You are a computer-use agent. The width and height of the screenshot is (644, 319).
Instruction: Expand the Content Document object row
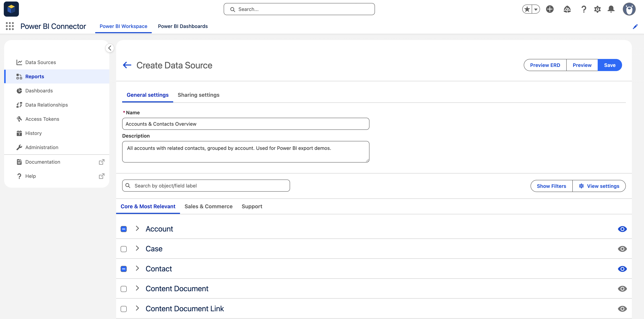tap(137, 288)
